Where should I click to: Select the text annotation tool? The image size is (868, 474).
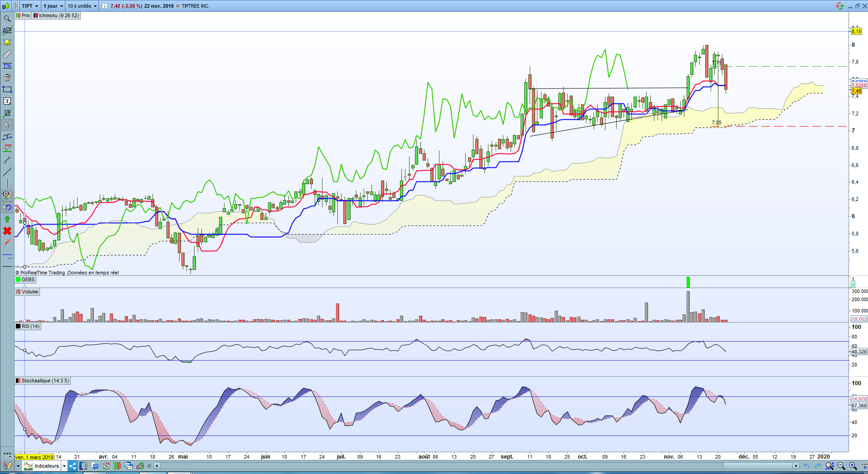pos(7,101)
